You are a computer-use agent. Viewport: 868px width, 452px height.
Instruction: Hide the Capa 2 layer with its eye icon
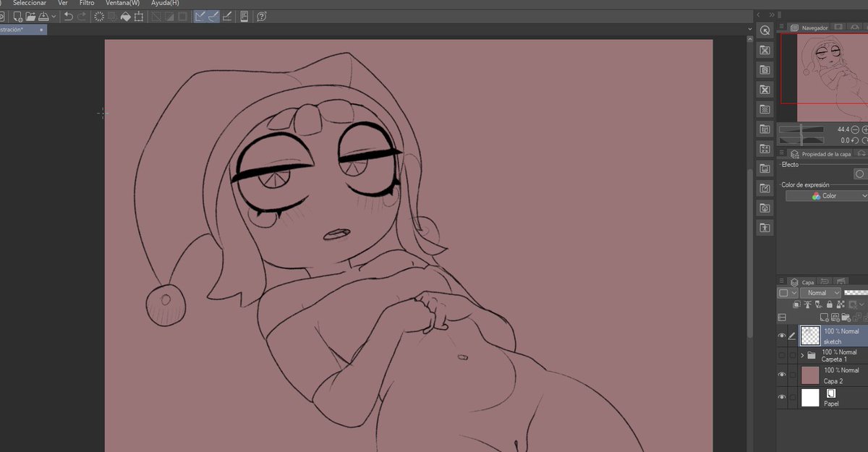click(782, 375)
